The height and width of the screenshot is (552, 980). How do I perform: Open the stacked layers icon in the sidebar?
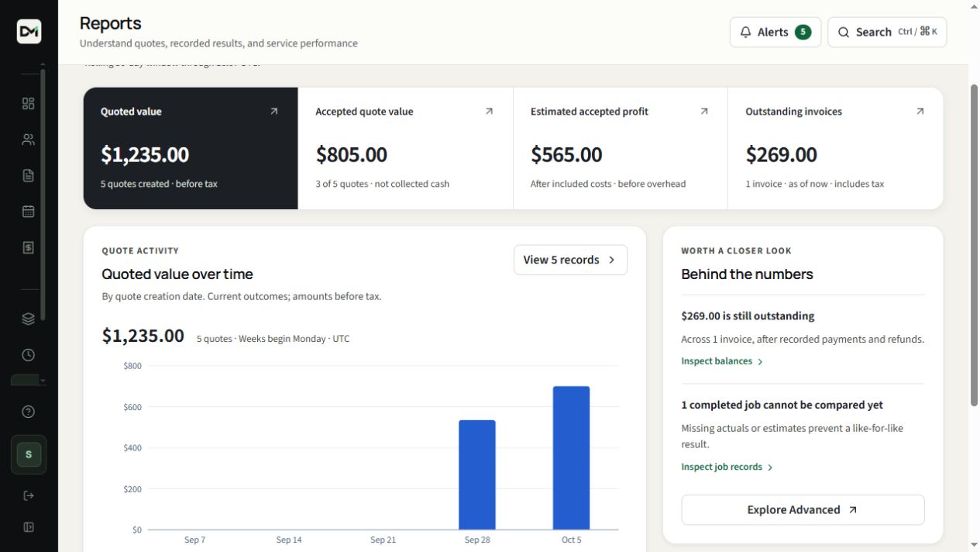click(29, 319)
